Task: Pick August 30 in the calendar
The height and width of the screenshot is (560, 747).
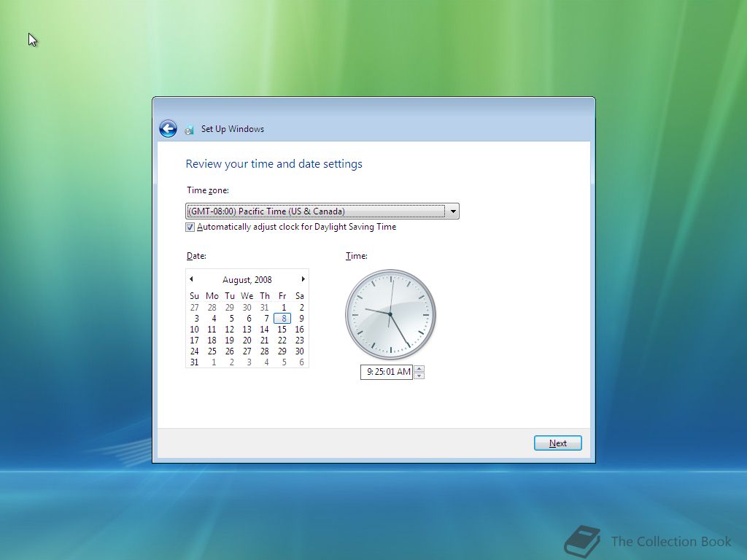Action: pyautogui.click(x=299, y=351)
